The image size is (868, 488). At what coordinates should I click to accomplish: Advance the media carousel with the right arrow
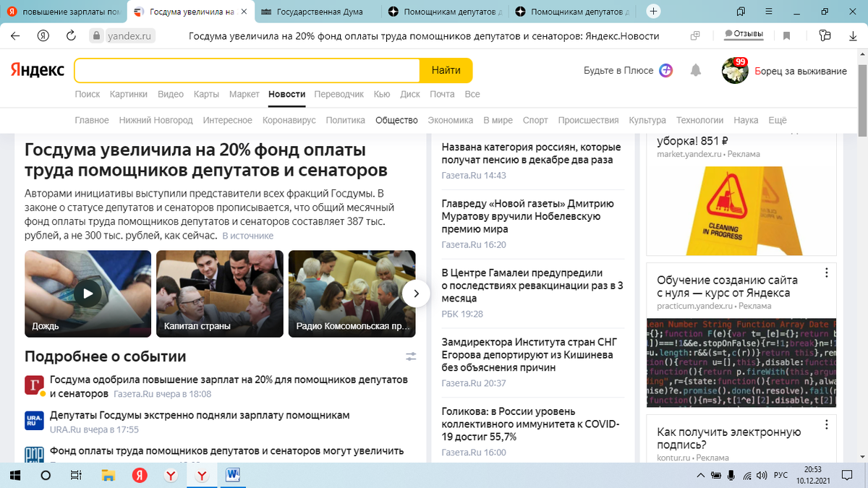coord(416,293)
